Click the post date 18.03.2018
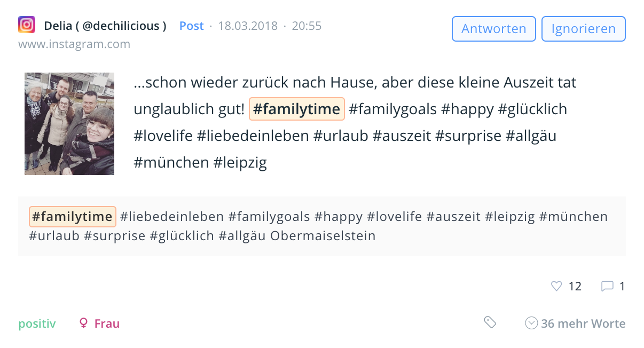644x348 pixels. pos(248,26)
